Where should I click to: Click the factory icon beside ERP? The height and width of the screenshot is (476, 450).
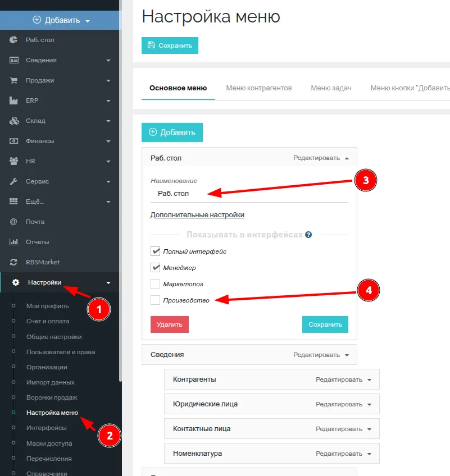click(x=14, y=100)
